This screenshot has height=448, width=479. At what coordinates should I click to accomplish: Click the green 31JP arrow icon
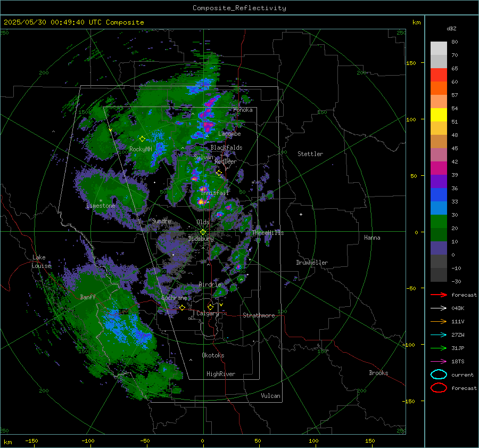[x=439, y=348]
